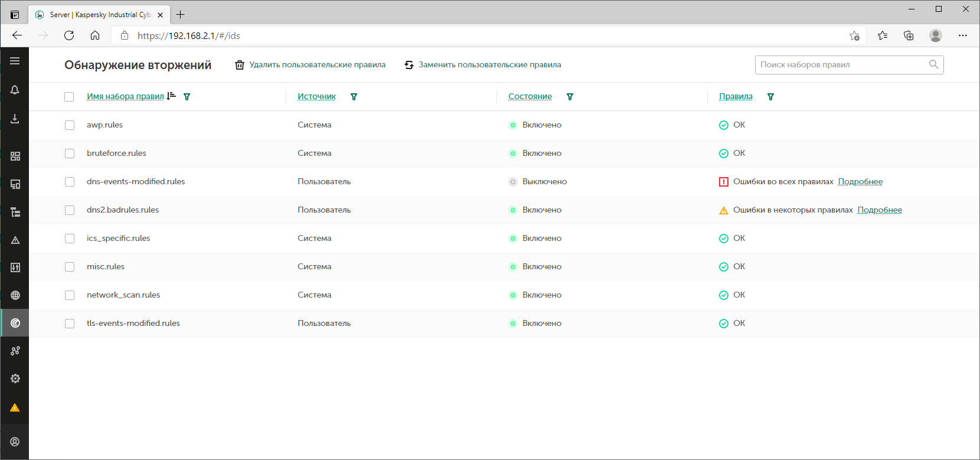Open the notifications bell in sidebar

pos(15,90)
